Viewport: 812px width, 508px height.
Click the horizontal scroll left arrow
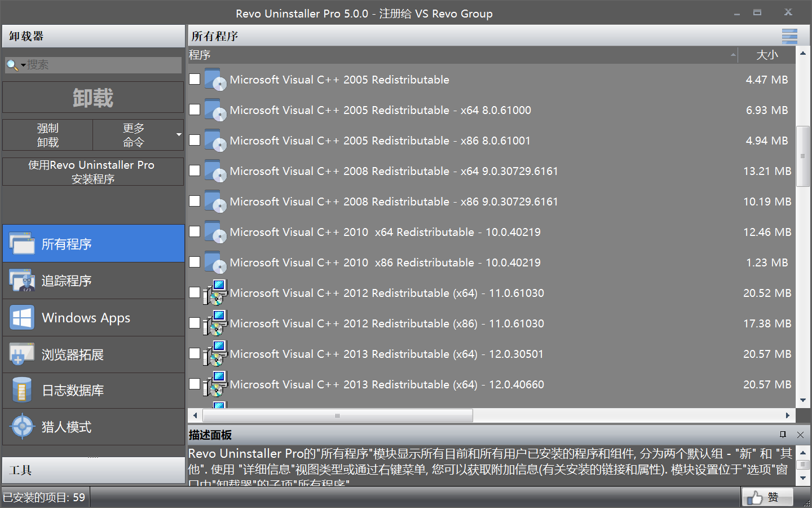coord(195,415)
